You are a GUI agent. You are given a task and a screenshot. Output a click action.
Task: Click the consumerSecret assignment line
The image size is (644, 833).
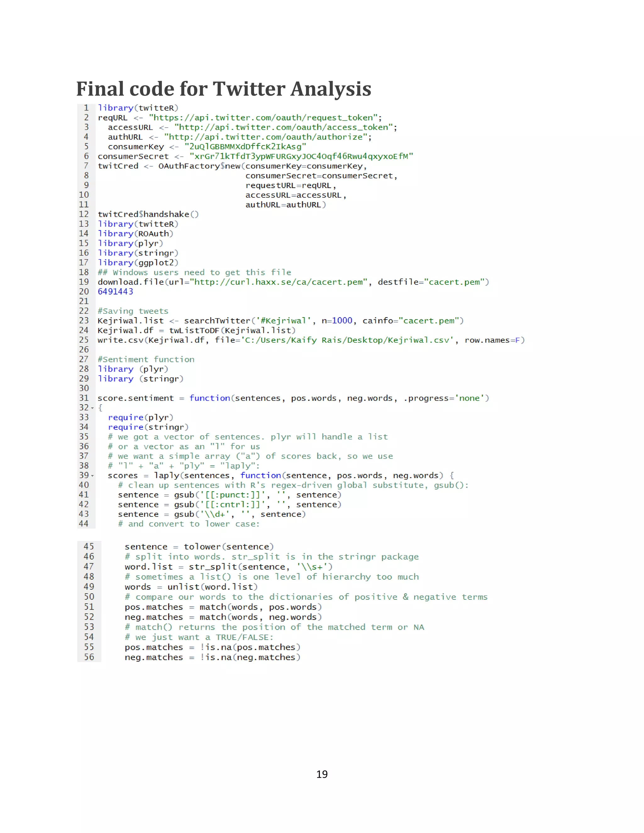[255, 156]
